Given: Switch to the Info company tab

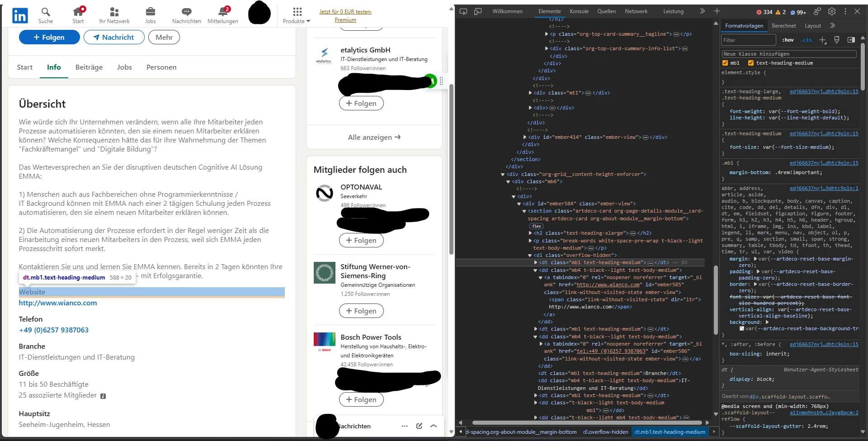Looking at the screenshot, I should tap(54, 67).
